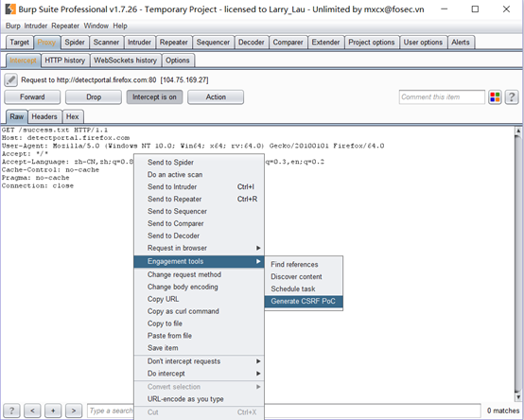Select the Intercept sub-tab

coord(23,61)
